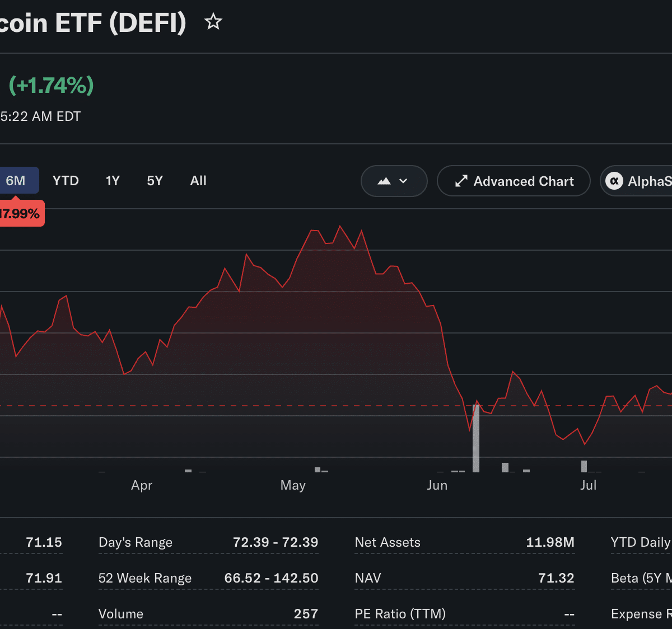The image size is (672, 629).
Task: Click the NAV label
Action: click(368, 578)
